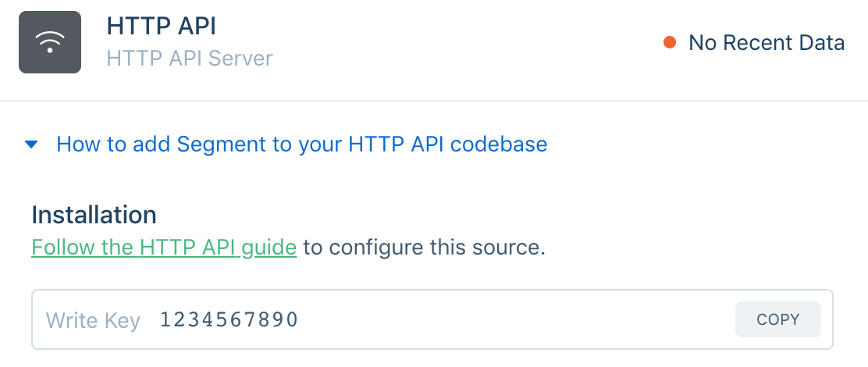Image resolution: width=868 pixels, height=367 pixels.
Task: Click the HTTP API source title
Action: tap(161, 27)
